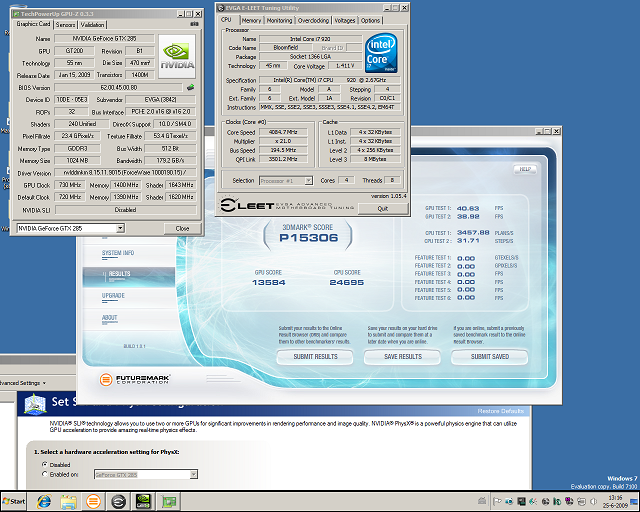Click the Save Results button
The width and height of the screenshot is (640, 512).
click(402, 356)
